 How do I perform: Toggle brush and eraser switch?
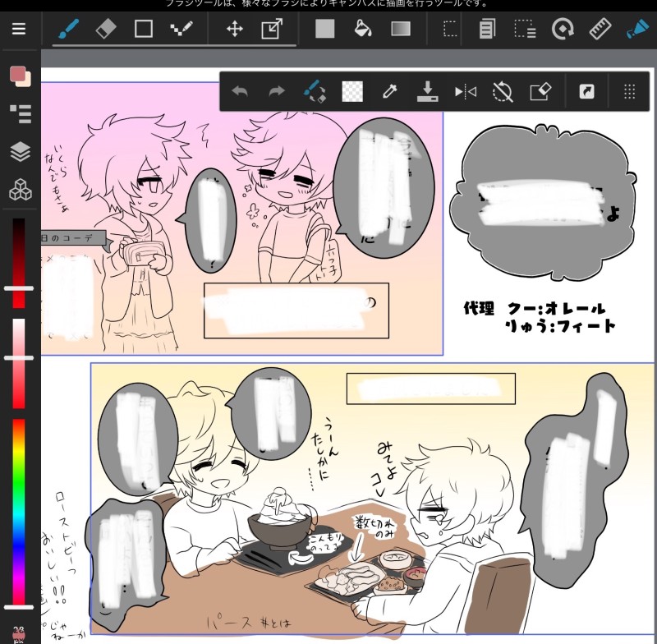315,91
